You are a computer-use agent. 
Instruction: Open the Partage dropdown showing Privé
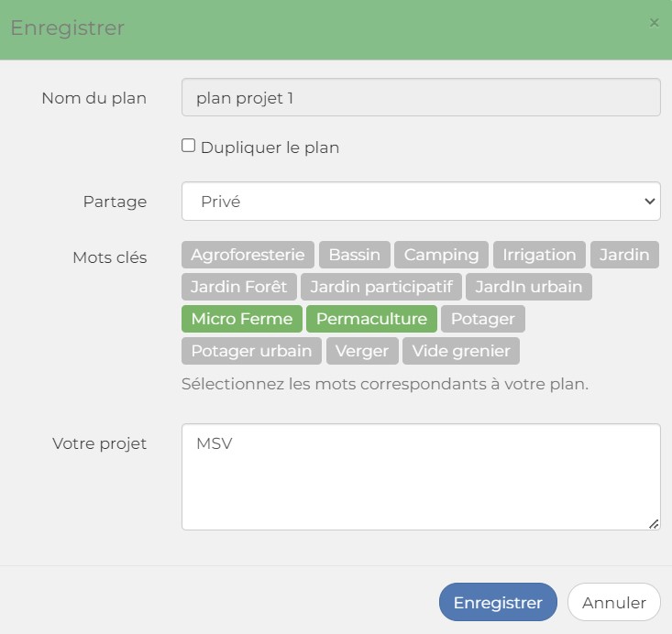pyautogui.click(x=421, y=202)
